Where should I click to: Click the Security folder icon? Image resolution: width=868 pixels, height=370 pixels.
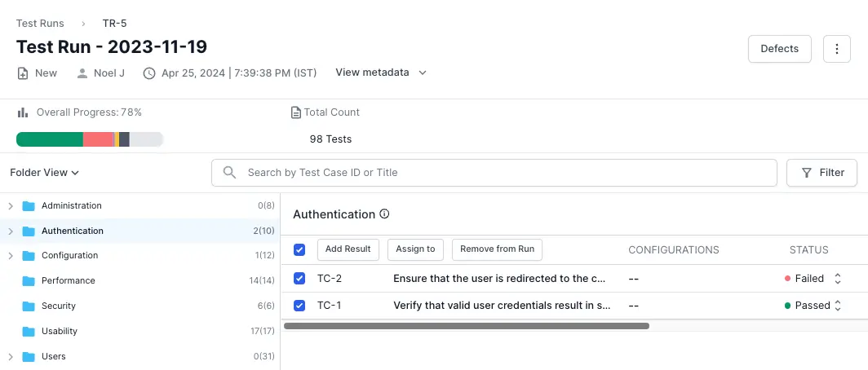29,306
